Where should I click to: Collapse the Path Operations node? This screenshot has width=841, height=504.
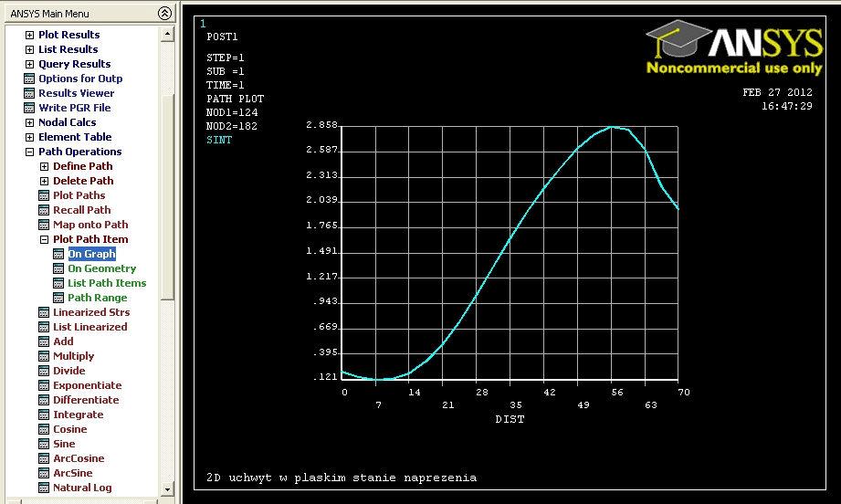[x=29, y=152]
